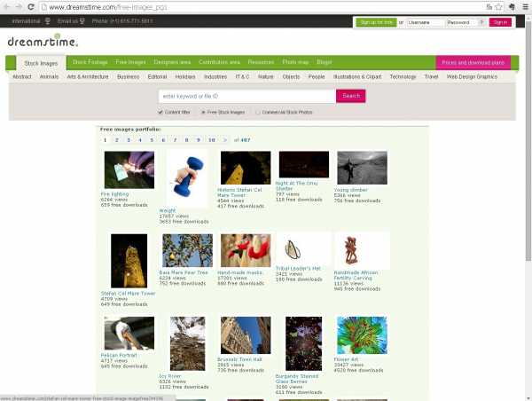Go to page 2 of the portfolio

(x=117, y=140)
